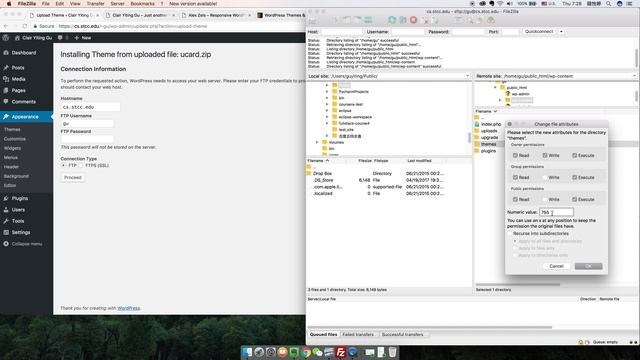The width and height of the screenshot is (640, 360).
Task: Click the red cancel operation toolbar icon
Action: coord(413,20)
